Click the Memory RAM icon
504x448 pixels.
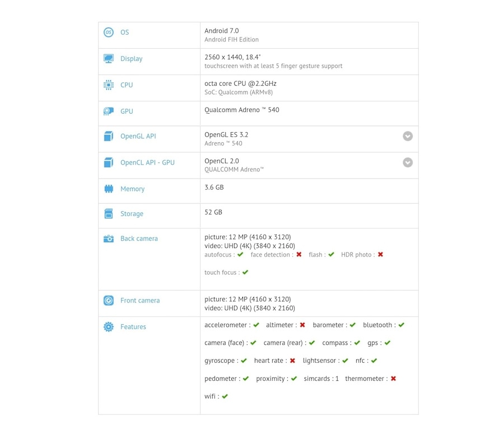(x=109, y=189)
